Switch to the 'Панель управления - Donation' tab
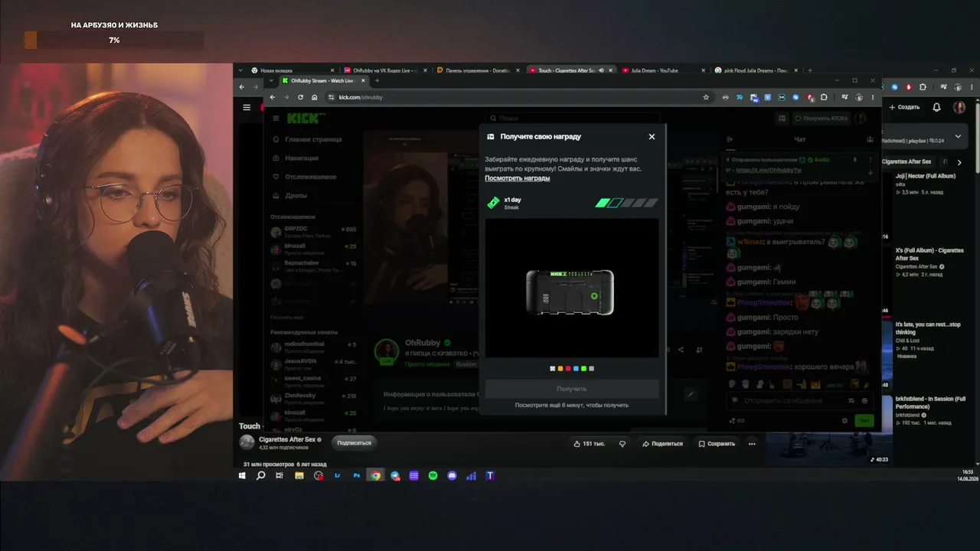 pyautogui.click(x=476, y=70)
